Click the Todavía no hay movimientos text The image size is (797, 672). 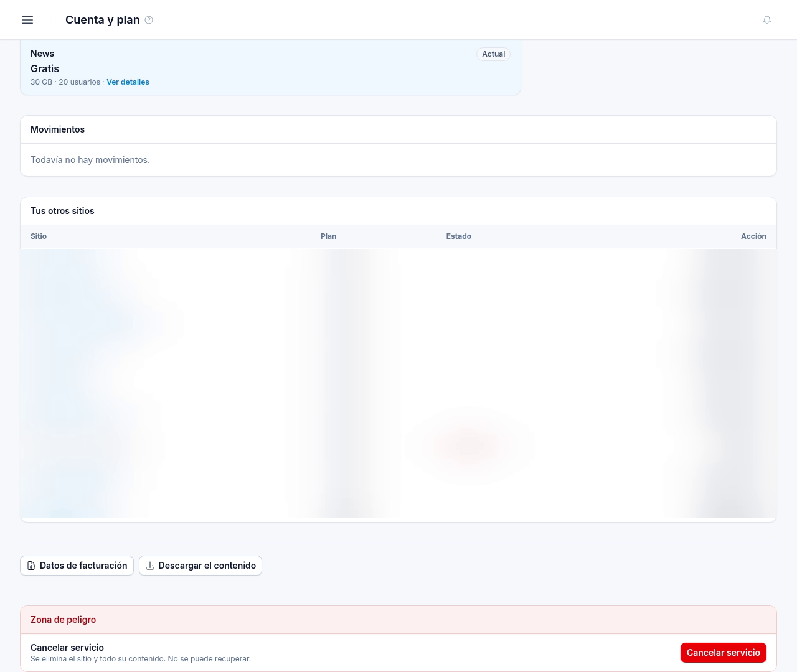tap(90, 160)
